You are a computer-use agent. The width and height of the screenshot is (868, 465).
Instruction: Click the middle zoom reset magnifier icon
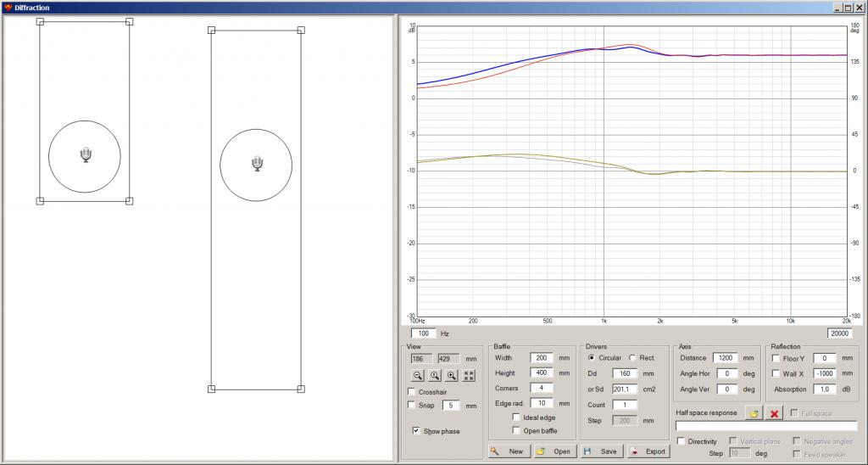(435, 376)
